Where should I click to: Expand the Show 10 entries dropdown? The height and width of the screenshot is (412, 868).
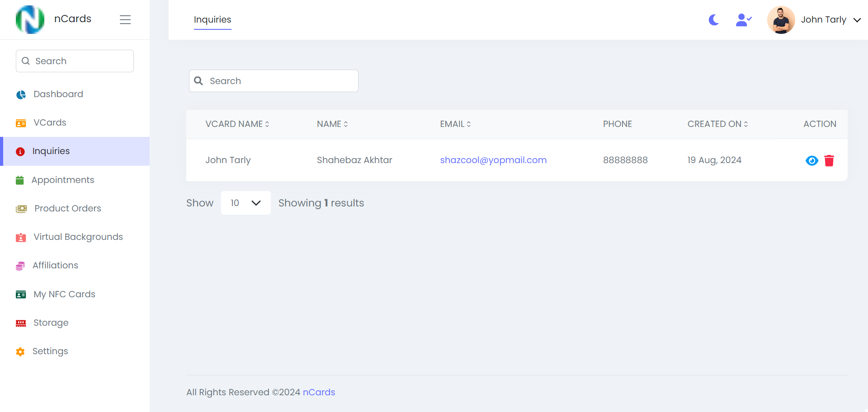coord(245,203)
